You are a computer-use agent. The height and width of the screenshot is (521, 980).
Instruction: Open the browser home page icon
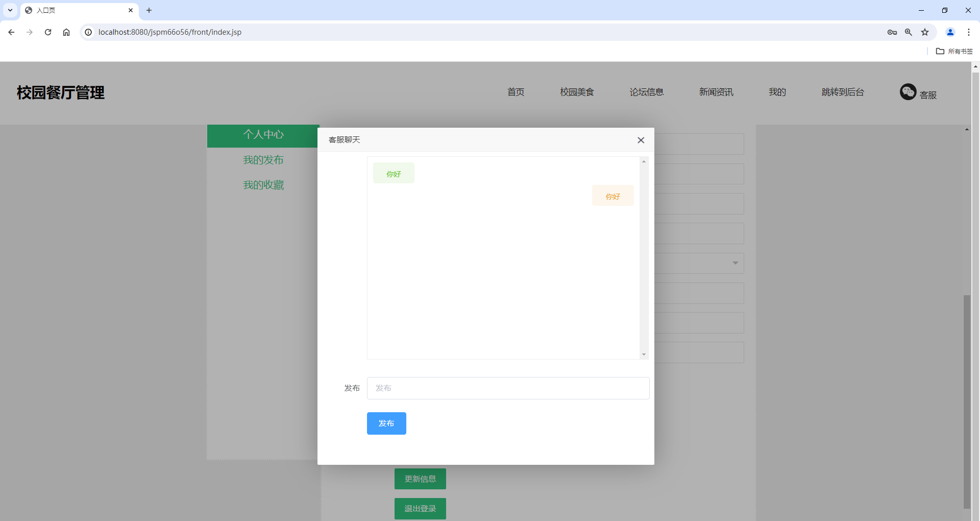tap(66, 32)
